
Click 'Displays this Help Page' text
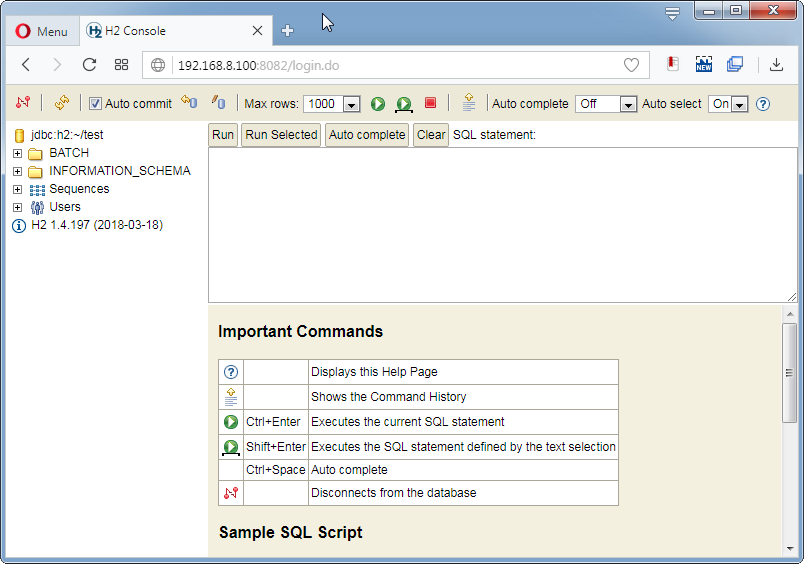pos(374,372)
